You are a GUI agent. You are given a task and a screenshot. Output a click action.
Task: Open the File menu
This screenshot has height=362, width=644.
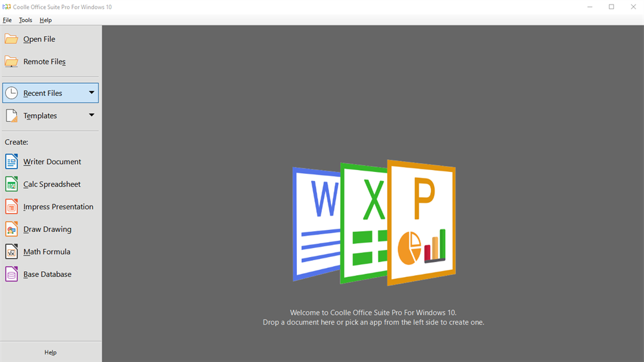(x=7, y=20)
